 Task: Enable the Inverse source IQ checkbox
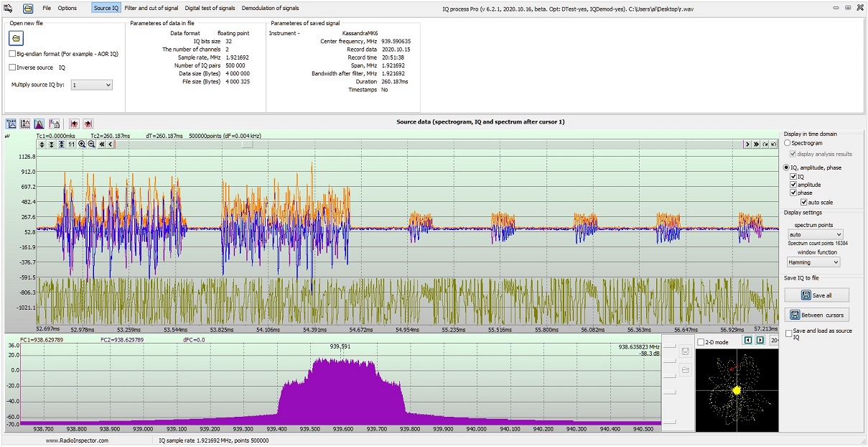[x=13, y=68]
